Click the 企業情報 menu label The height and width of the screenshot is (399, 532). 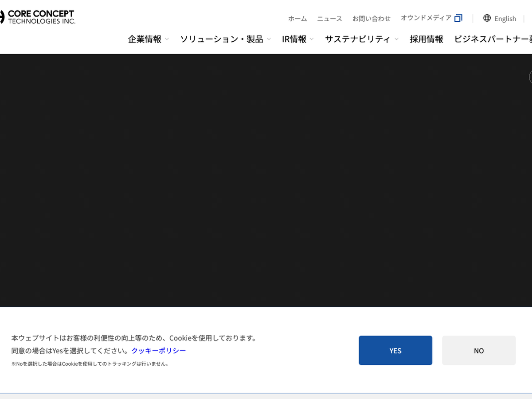click(x=145, y=39)
